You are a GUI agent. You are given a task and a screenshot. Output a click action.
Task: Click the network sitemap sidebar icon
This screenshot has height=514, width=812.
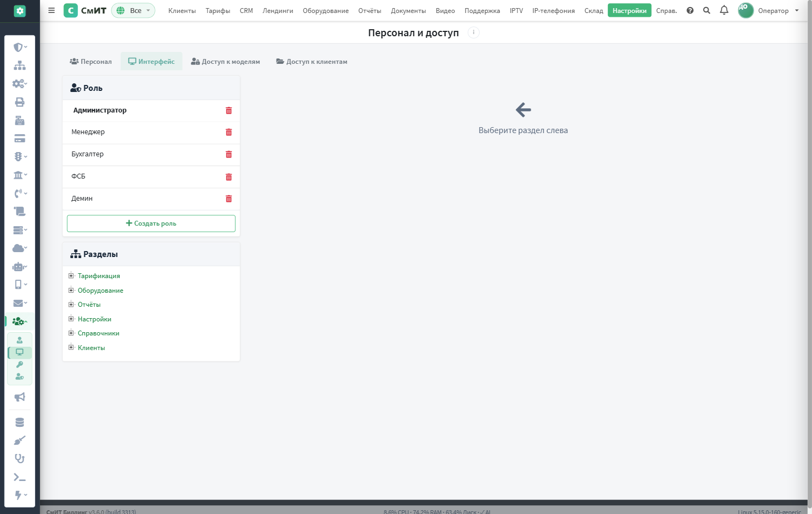[x=19, y=65]
